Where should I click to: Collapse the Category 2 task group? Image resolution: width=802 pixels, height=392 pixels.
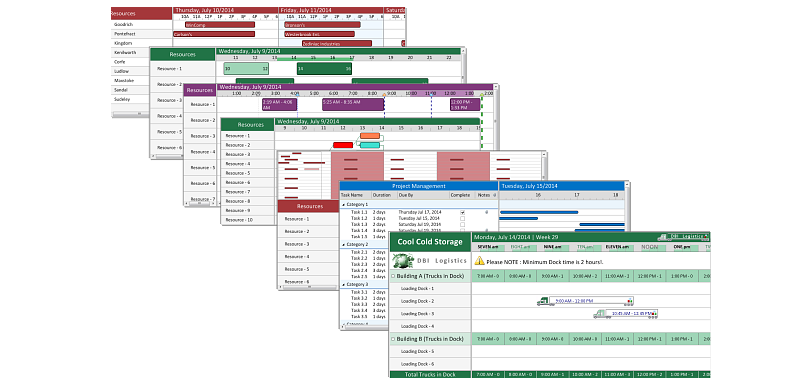[x=344, y=245]
